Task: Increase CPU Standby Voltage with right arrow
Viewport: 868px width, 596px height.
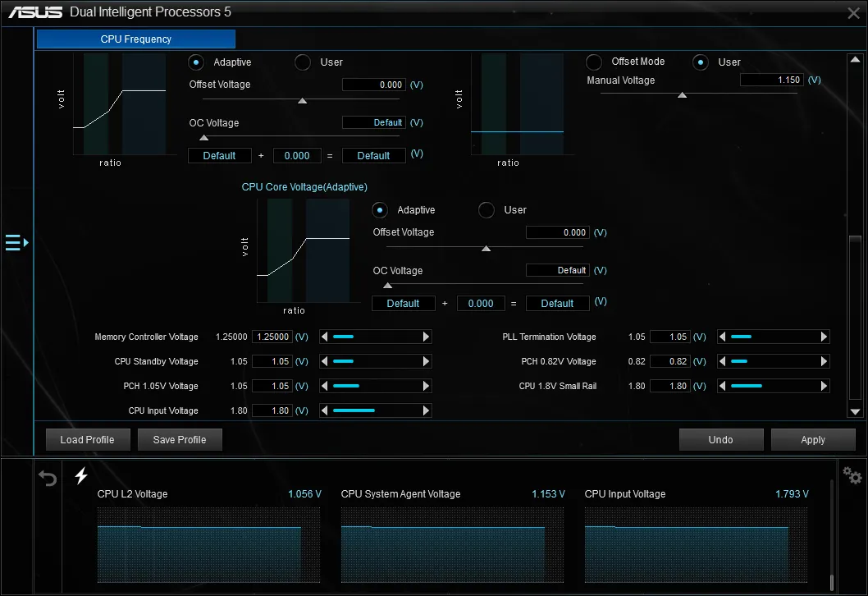Action: [x=426, y=361]
